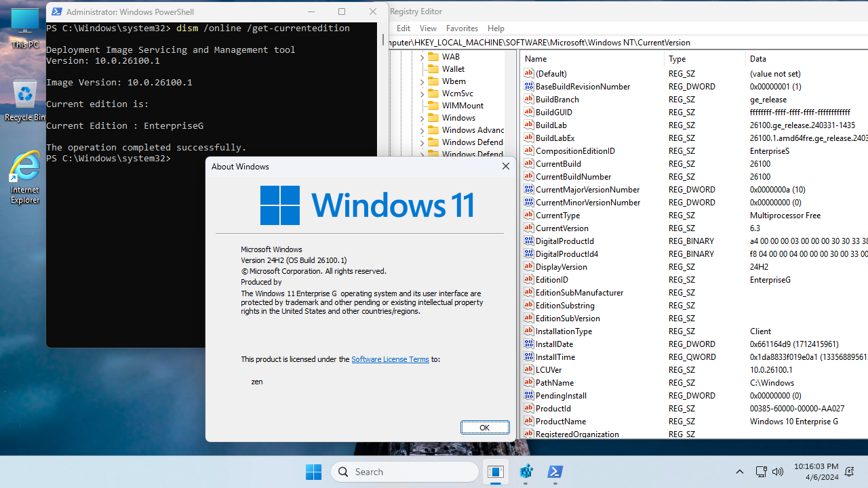The height and width of the screenshot is (488, 868).
Task: Click the Windows Start button
Action: pos(313,472)
